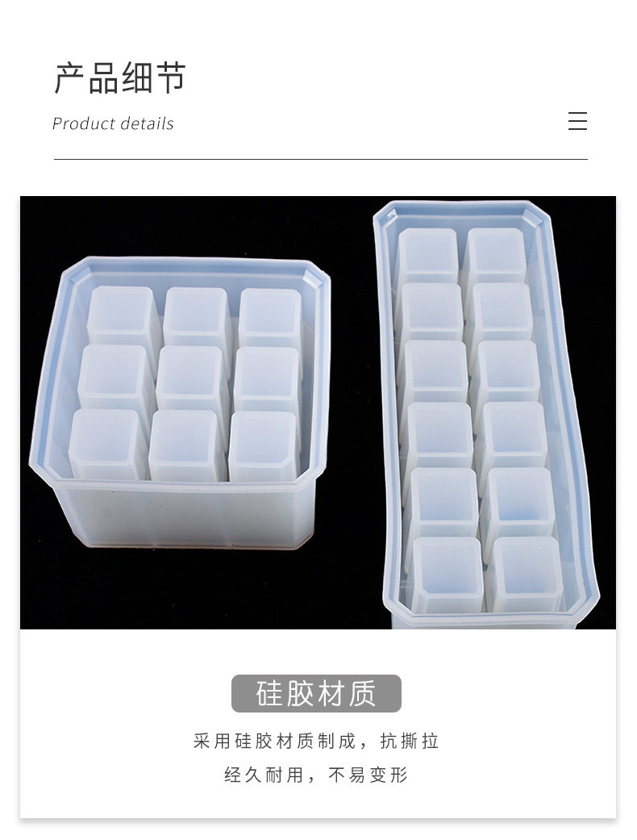Select the nine-cavity square silicone mold
The image size is (637, 840).
179,403
